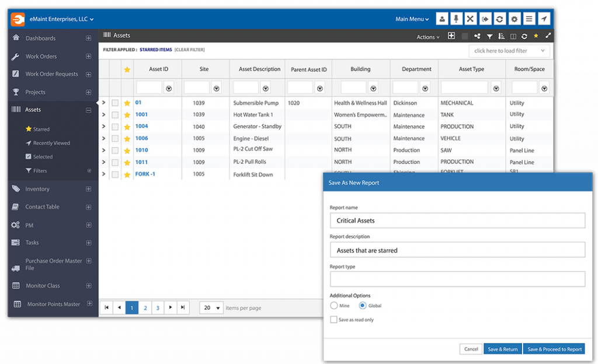Select the Mine radio button
598x364 pixels.
pos(334,306)
